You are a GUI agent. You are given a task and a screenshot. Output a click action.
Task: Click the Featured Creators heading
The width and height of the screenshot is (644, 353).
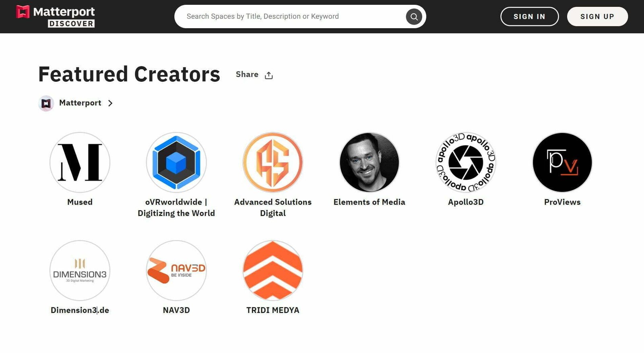129,74
